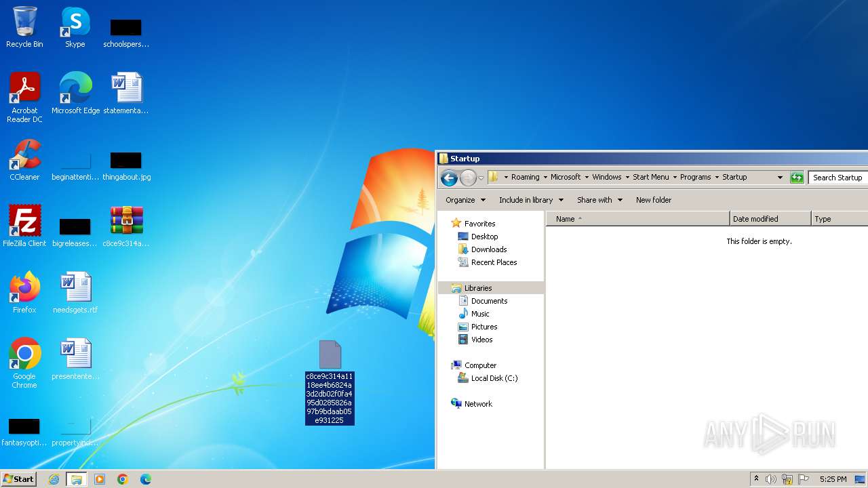Launch Windows Media Player from taskbar
The height and width of the screenshot is (488, 868).
pyautogui.click(x=100, y=479)
